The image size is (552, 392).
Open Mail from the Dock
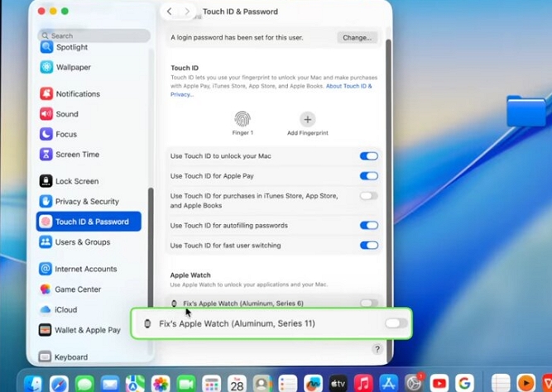click(110, 384)
